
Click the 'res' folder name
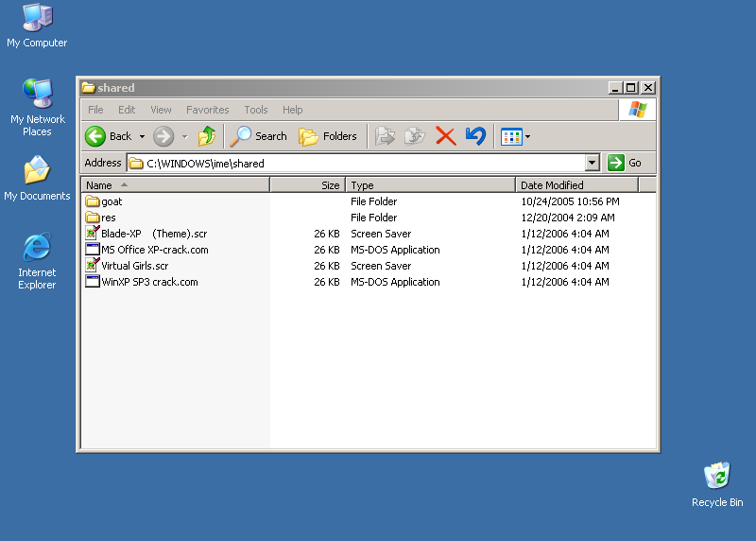tap(109, 218)
